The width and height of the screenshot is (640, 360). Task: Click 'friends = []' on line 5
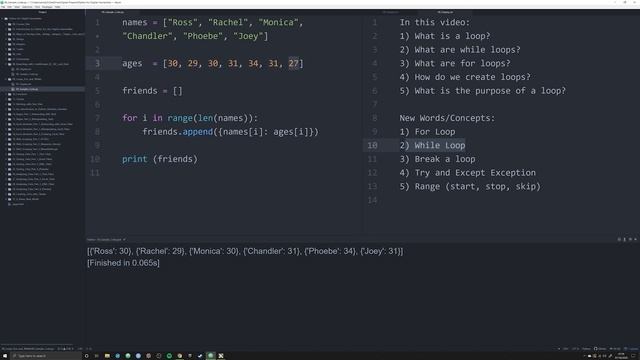tap(152, 91)
